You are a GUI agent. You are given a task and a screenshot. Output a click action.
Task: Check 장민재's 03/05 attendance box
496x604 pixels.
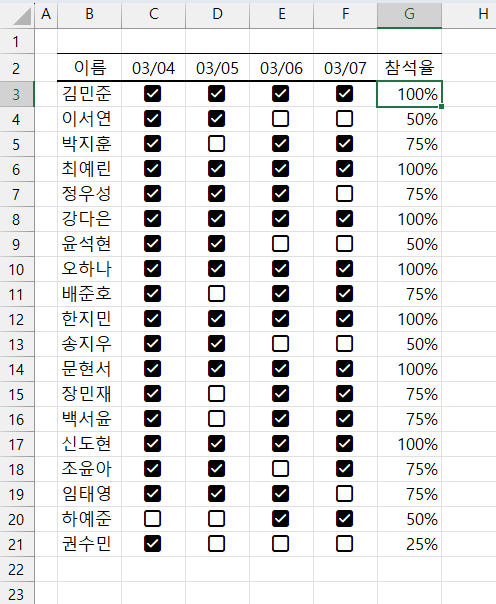pyautogui.click(x=216, y=394)
